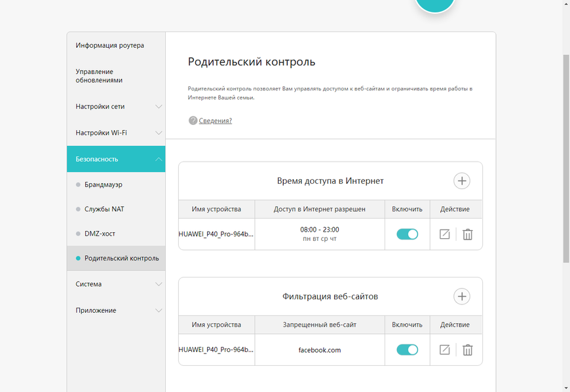Screen dimensions: 570x392
Task: Add new Internet access time rule
Action: (462, 181)
